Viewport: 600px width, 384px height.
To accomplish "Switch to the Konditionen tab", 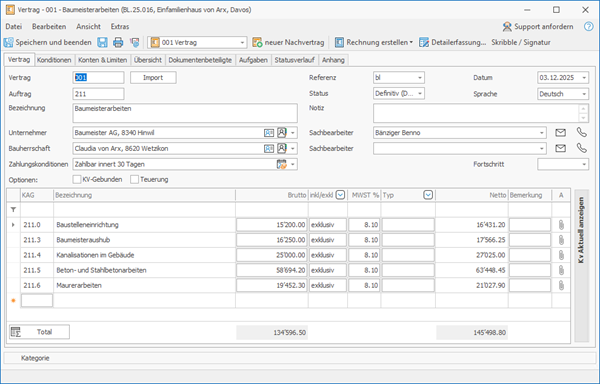I will [x=54, y=60].
